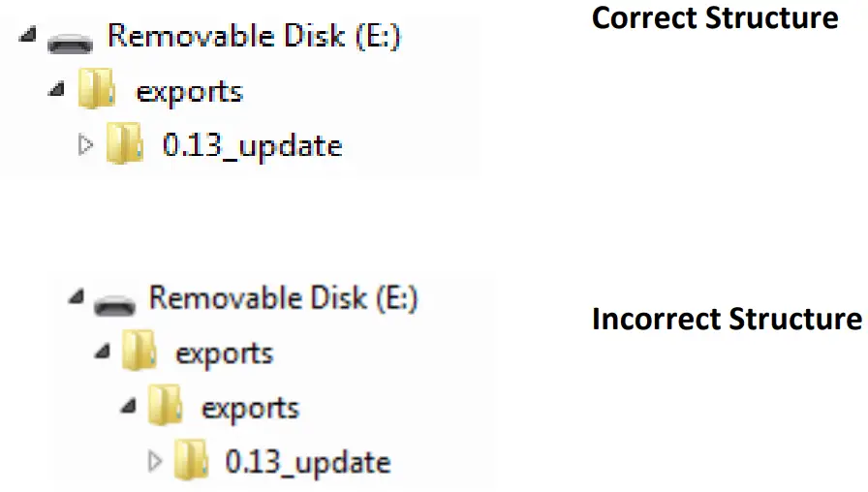Expand 0.13_update in the Incorrect Structure tree
The image size is (868, 492).
tap(154, 461)
